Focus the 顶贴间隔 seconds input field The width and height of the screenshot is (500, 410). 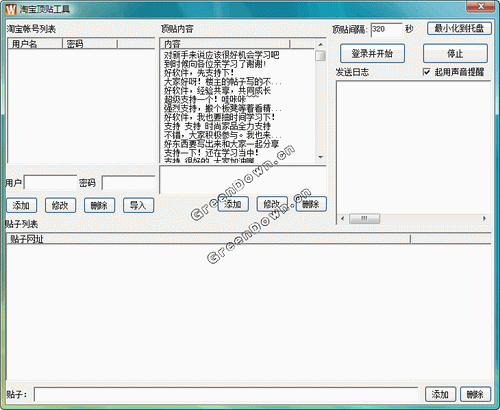(x=386, y=29)
